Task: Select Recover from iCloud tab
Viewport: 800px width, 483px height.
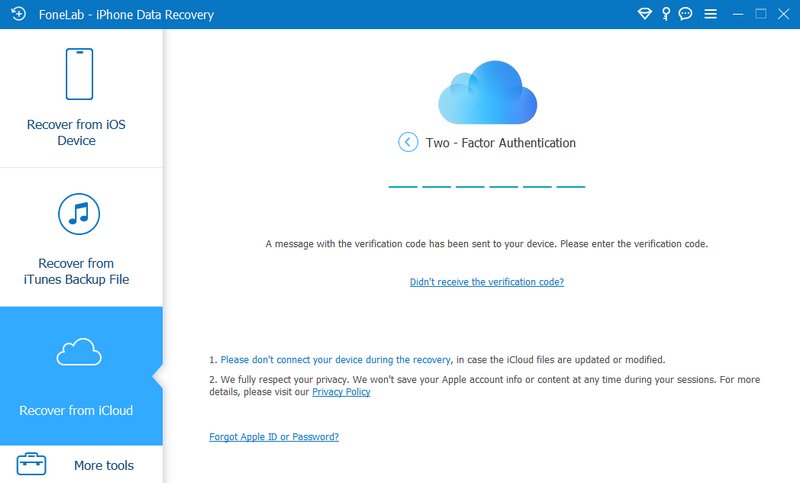Action: click(x=81, y=376)
